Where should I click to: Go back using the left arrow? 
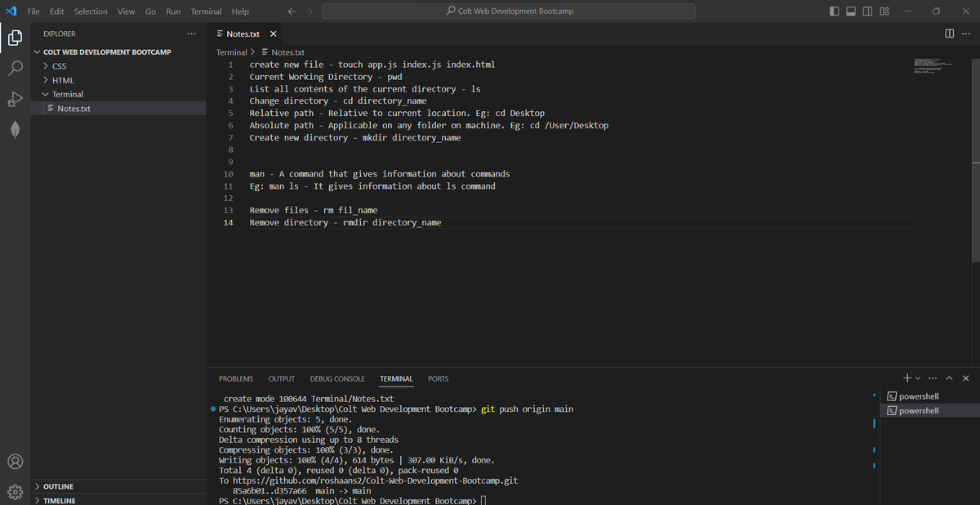click(292, 11)
